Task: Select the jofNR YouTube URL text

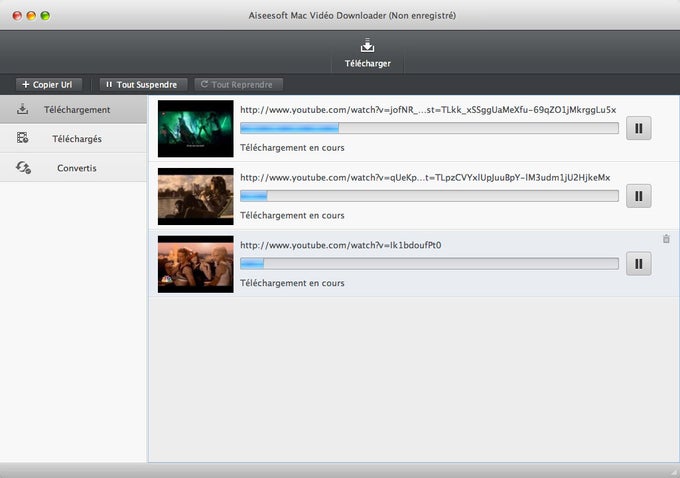Action: pyautogui.click(x=428, y=110)
